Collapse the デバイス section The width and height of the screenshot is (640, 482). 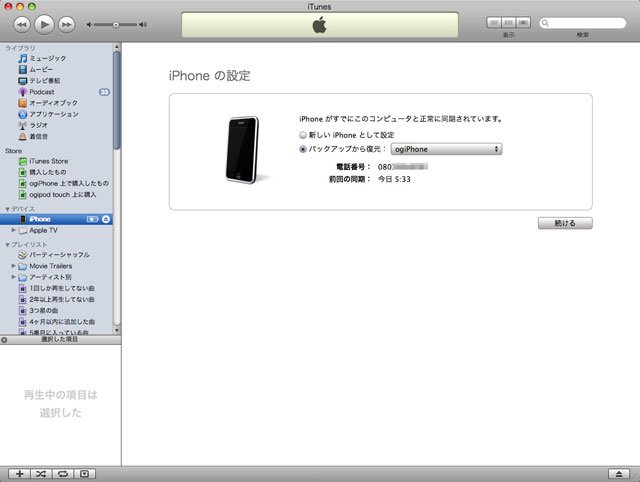(7, 209)
